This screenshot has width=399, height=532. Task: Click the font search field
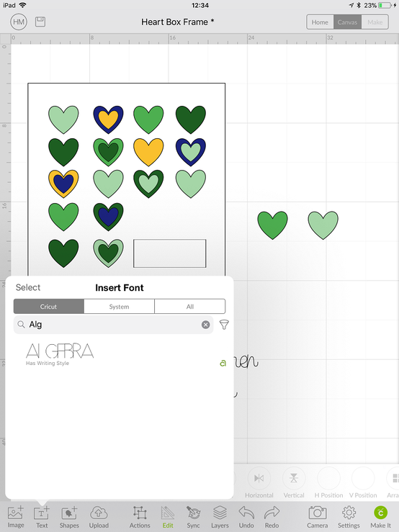pyautogui.click(x=113, y=325)
